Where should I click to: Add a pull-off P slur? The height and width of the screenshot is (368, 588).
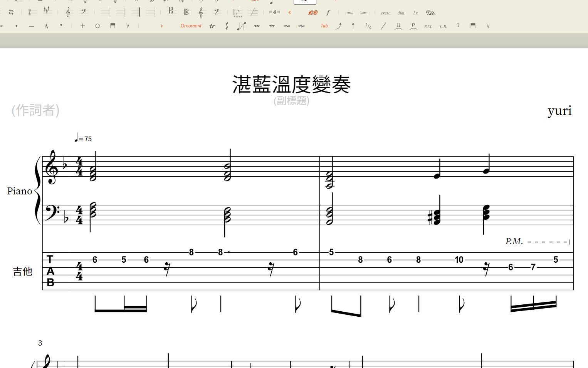click(x=413, y=26)
